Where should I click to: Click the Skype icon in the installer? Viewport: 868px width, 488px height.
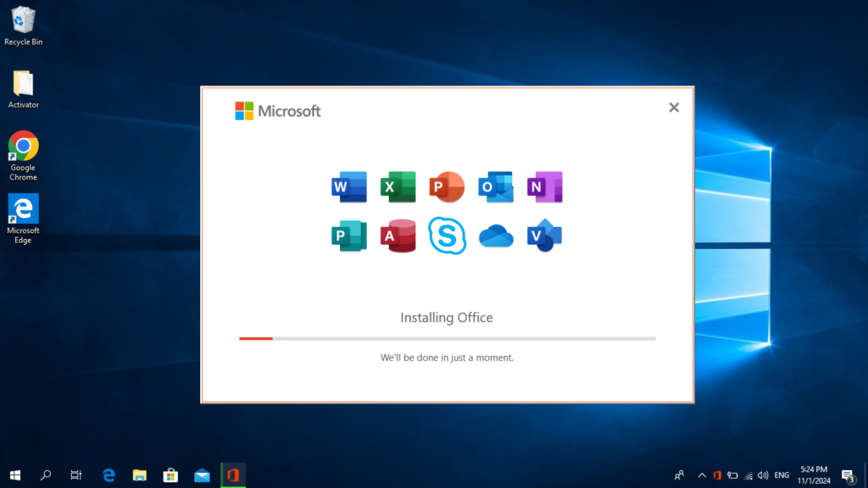pos(447,236)
